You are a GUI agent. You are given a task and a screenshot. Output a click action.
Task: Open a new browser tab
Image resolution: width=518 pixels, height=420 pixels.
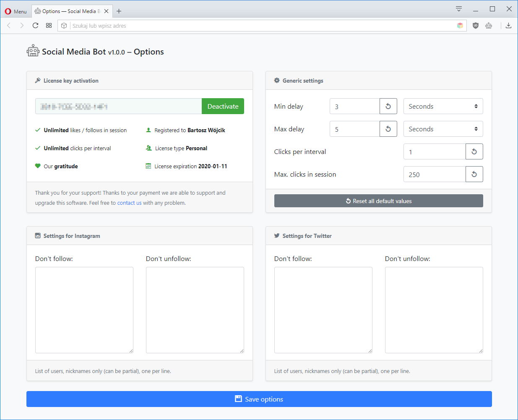pos(119,11)
